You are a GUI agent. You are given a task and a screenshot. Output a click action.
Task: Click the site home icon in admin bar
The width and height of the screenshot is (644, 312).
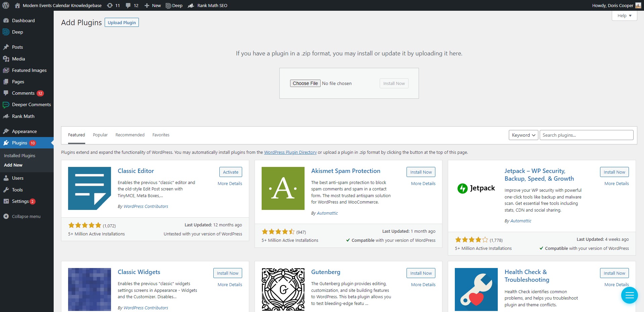(17, 5)
